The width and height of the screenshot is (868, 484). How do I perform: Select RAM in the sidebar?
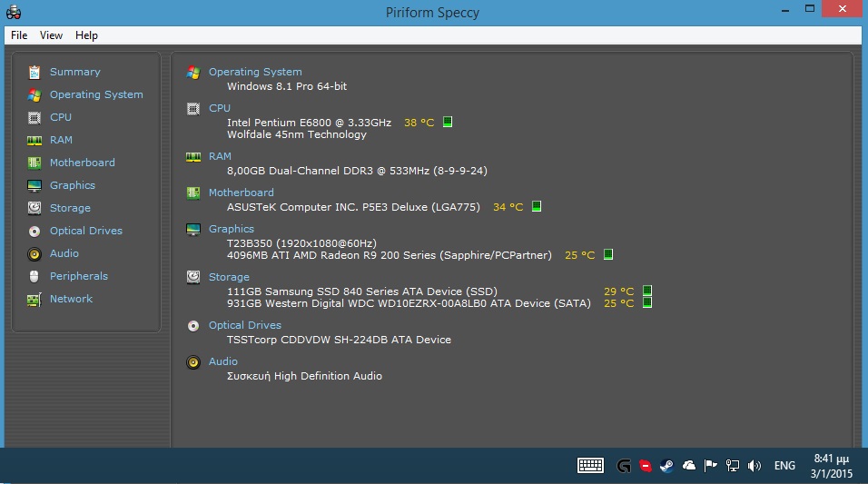tap(61, 140)
